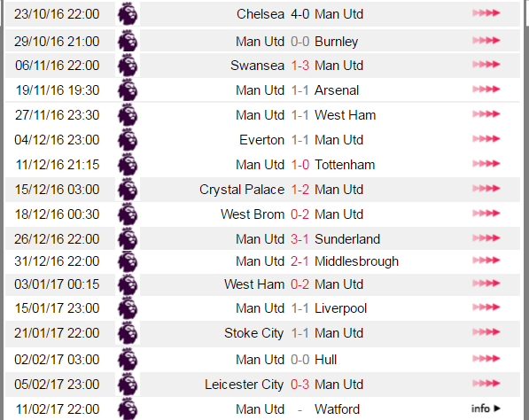Select the Liverpool team name

pos(341,308)
